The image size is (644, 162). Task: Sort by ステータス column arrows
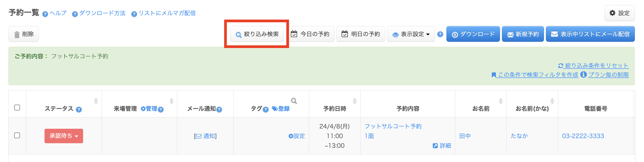tap(96, 101)
